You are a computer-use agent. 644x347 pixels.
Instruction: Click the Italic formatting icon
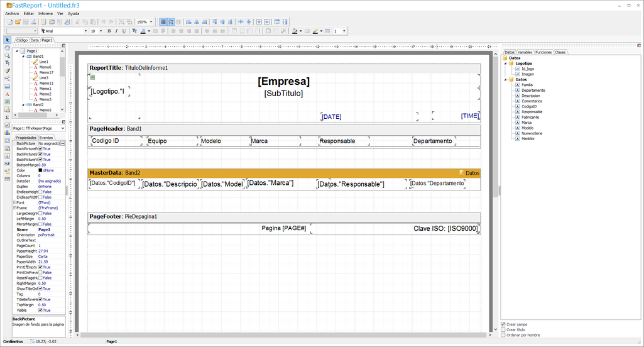tap(116, 31)
